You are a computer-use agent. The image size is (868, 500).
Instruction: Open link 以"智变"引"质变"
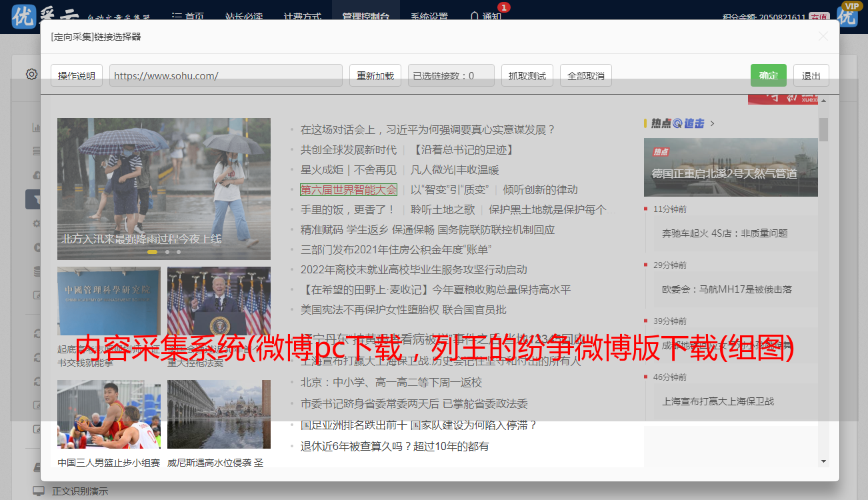(x=450, y=189)
